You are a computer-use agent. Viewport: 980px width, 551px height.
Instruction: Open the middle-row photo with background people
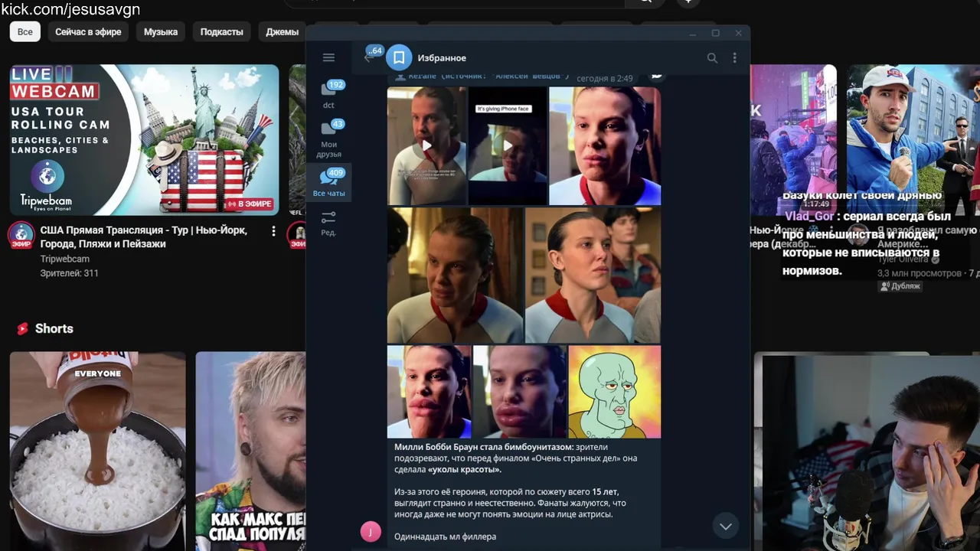pos(593,275)
